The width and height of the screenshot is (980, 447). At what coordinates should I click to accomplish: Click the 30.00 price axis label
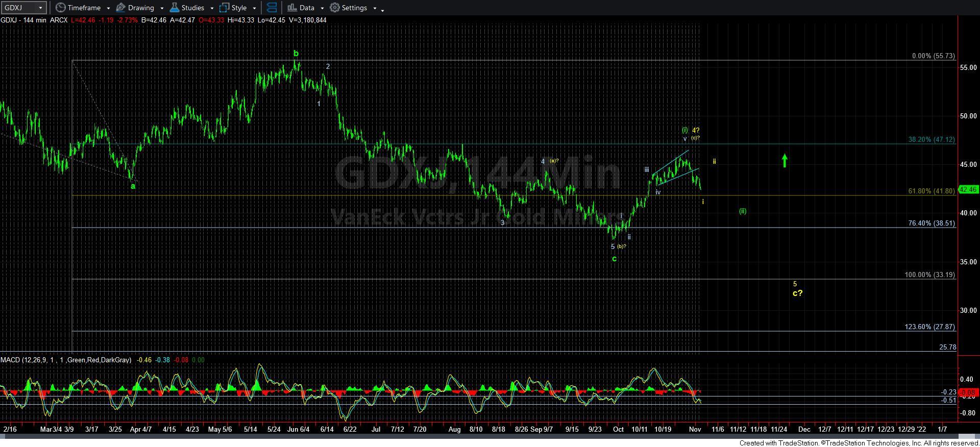pyautogui.click(x=969, y=310)
